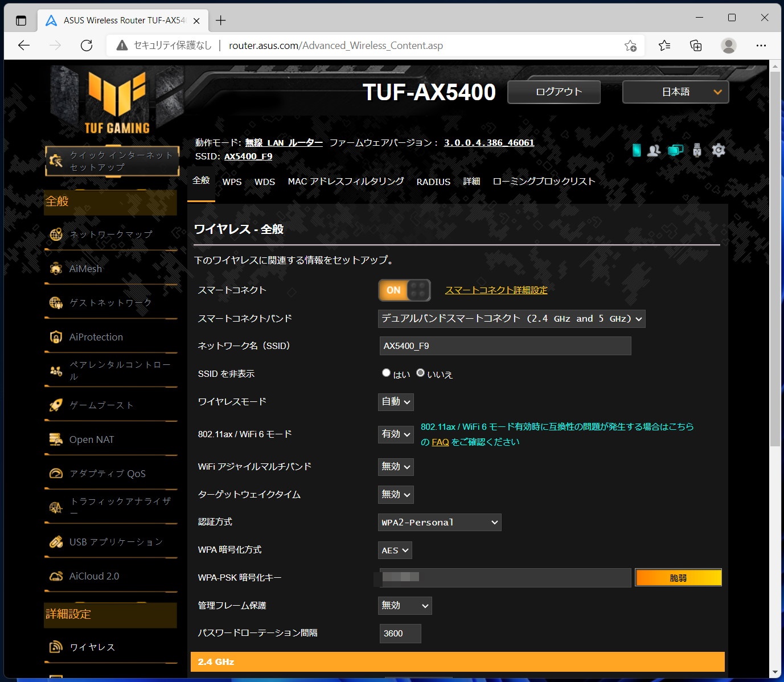Screen dimensions: 784x682
Task: Click the ログアウト button
Action: (x=554, y=92)
